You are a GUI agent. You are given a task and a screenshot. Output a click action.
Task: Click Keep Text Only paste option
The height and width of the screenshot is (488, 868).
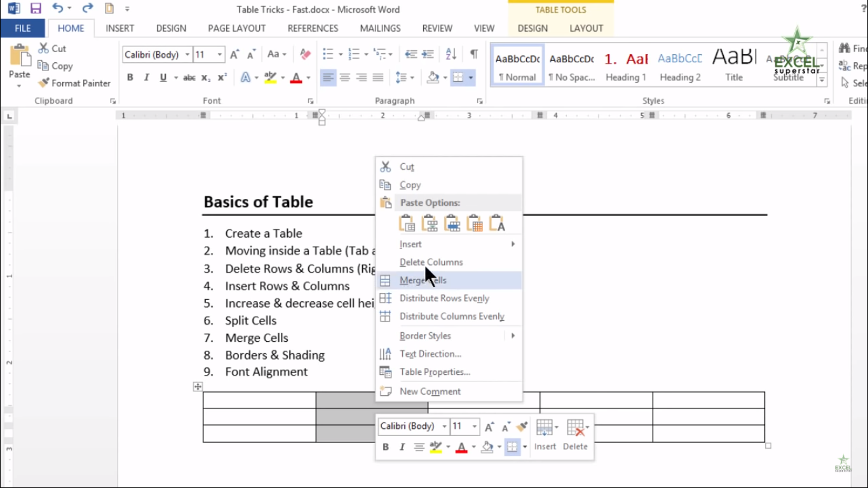pyautogui.click(x=497, y=223)
